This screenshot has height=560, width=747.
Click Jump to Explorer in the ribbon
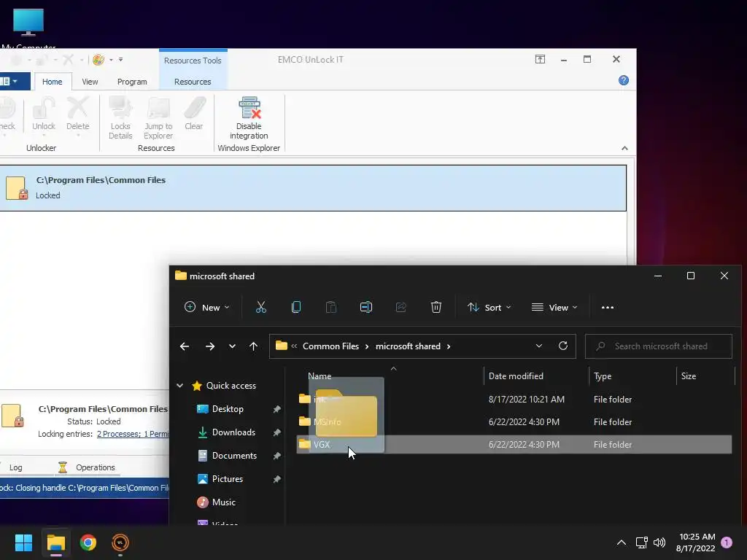[x=158, y=118]
